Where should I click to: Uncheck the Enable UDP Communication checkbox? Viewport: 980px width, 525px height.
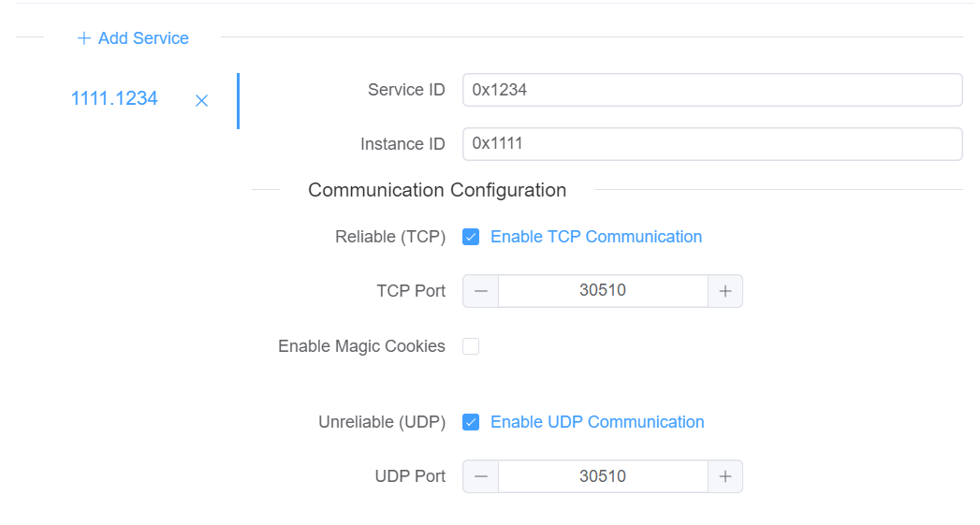[x=471, y=422]
